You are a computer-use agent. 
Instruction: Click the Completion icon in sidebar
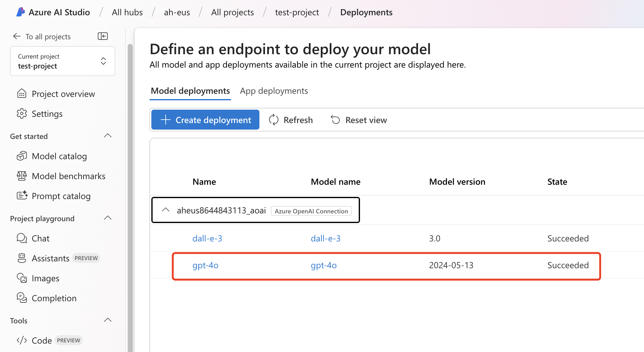[22, 298]
